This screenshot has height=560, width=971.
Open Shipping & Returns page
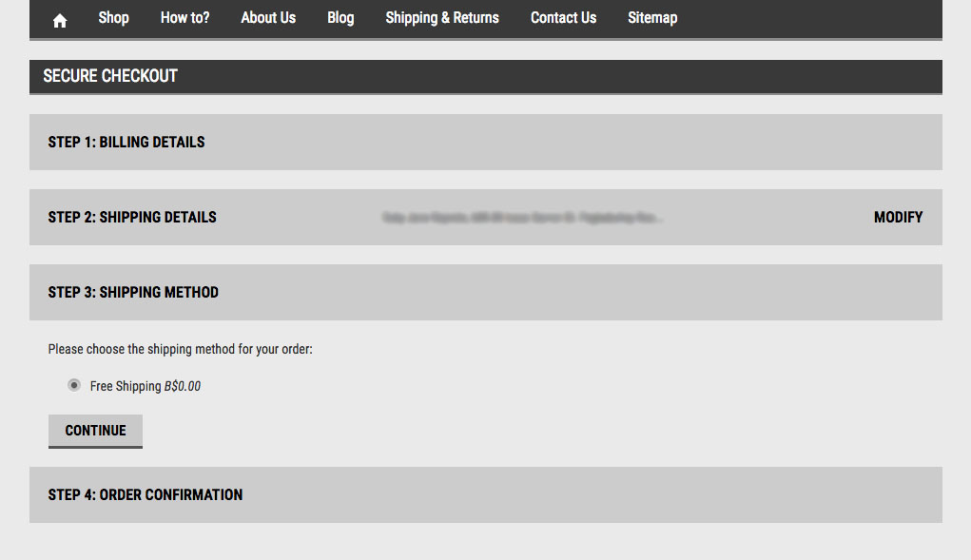[442, 18]
